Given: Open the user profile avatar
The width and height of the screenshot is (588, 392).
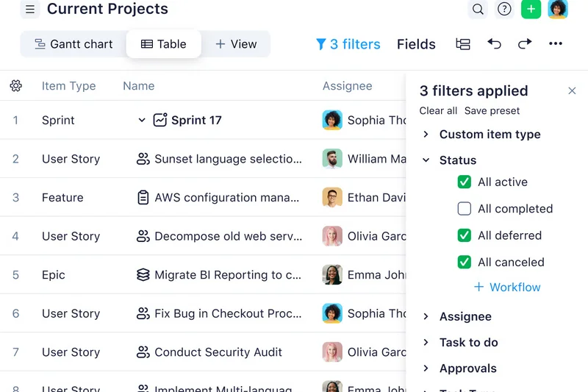Looking at the screenshot, I should pos(558,10).
